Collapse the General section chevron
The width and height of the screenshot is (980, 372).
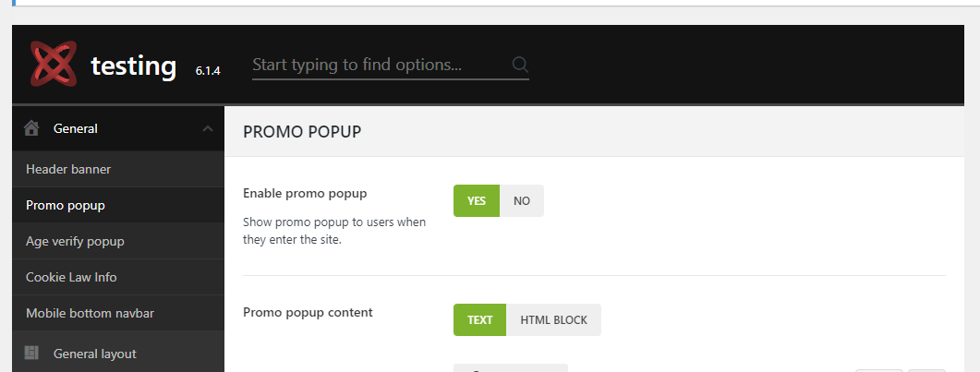tap(207, 129)
